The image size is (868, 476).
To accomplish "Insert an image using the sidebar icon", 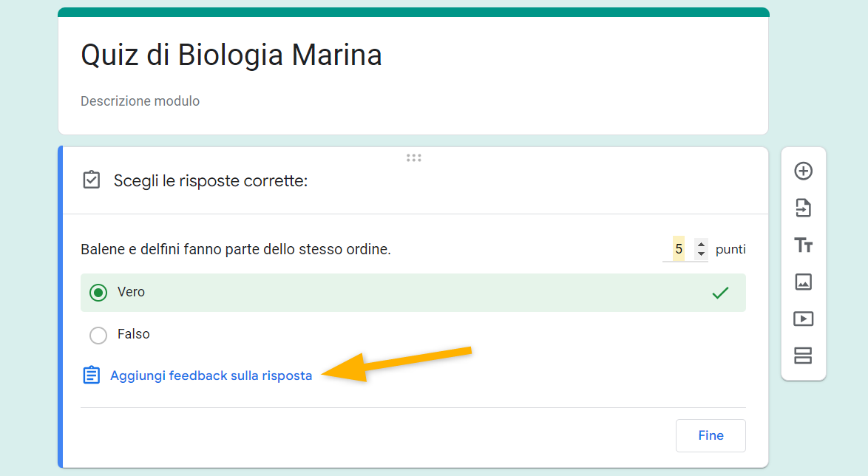I will [x=803, y=282].
